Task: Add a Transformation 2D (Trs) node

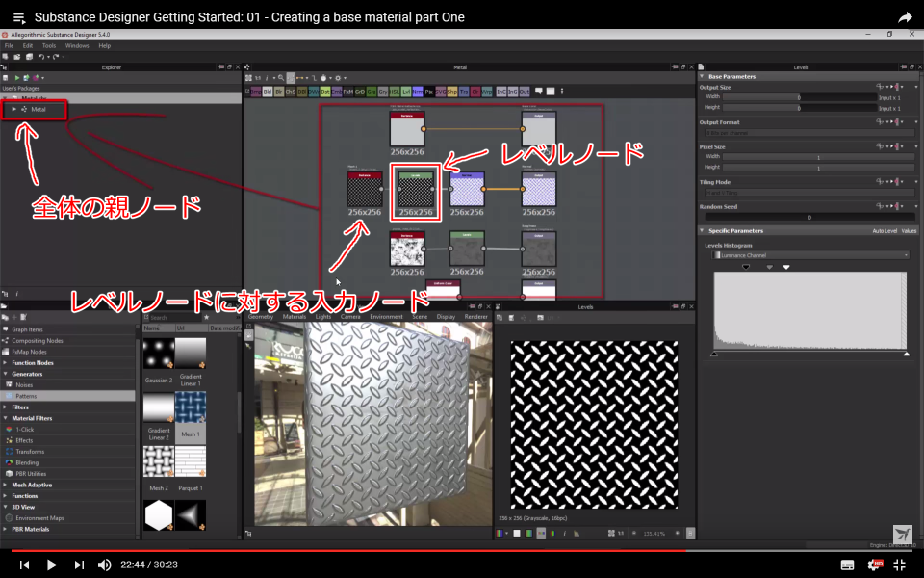Action: point(464,92)
